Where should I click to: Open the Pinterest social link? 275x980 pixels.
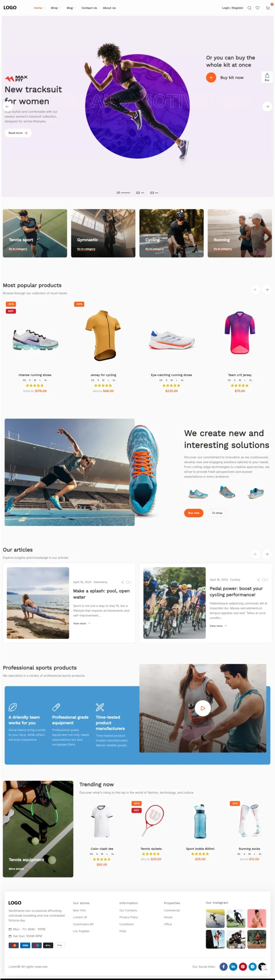tap(243, 967)
